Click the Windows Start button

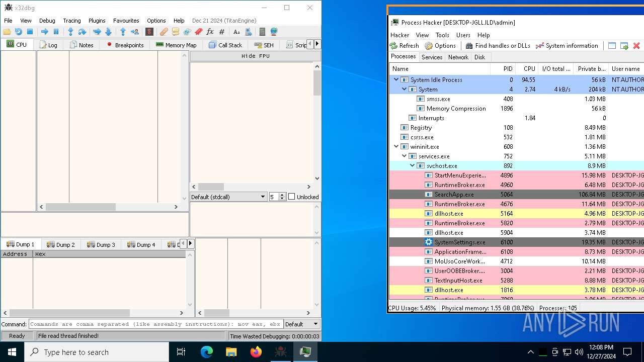[x=12, y=352]
